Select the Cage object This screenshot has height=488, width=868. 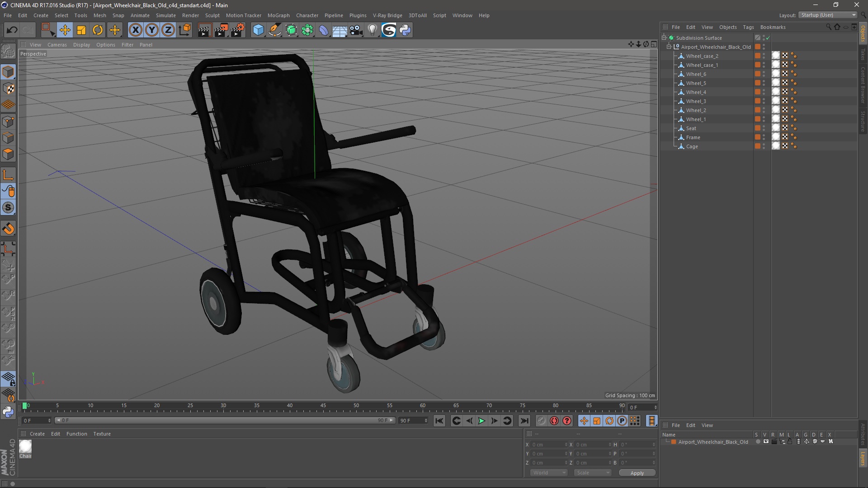[x=692, y=146]
